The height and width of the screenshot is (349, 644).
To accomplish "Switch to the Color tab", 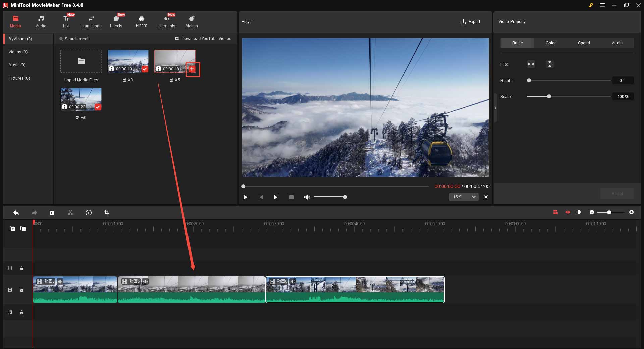I will point(550,43).
